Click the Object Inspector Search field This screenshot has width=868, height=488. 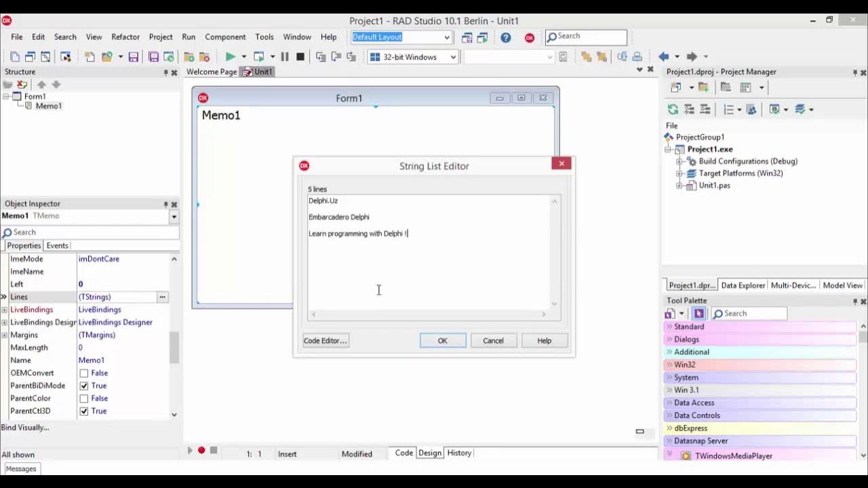(90, 232)
